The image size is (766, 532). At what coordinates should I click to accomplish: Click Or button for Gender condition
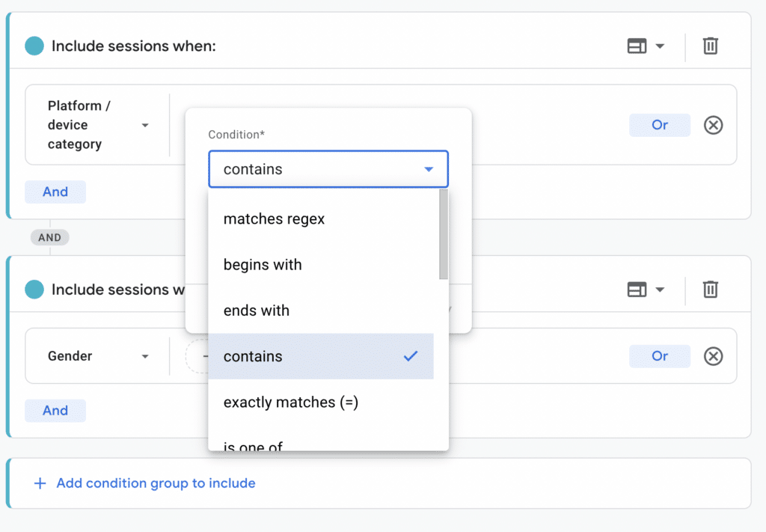click(660, 356)
